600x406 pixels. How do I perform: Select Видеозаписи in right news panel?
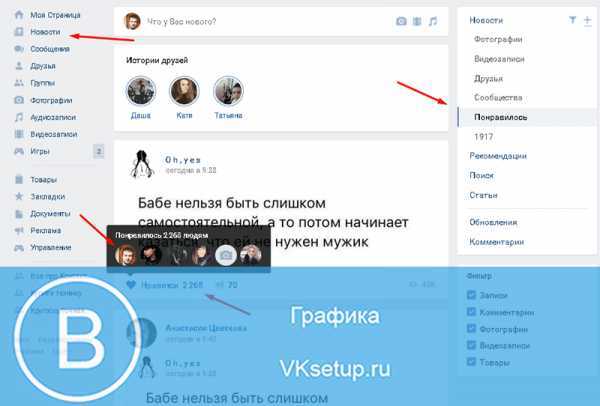[x=499, y=59]
